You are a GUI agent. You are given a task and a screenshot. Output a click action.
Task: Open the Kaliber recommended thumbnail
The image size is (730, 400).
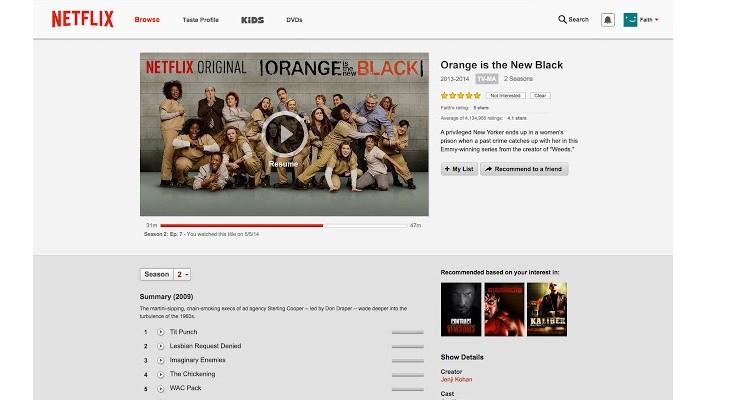tap(547, 309)
